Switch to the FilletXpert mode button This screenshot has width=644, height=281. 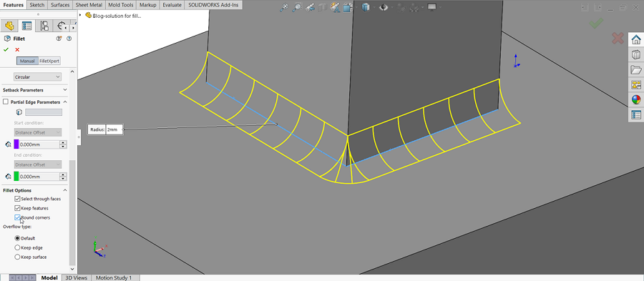tap(49, 61)
